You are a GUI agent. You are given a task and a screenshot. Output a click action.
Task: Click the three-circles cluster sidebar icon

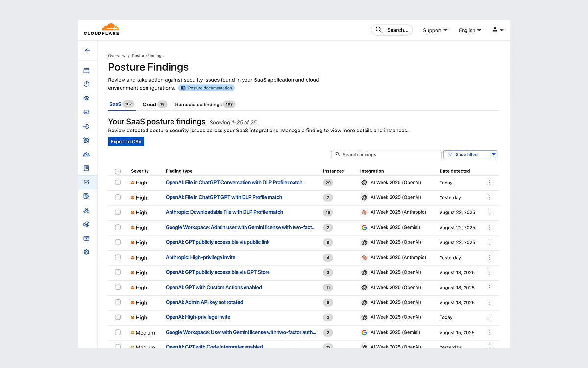[x=86, y=210]
